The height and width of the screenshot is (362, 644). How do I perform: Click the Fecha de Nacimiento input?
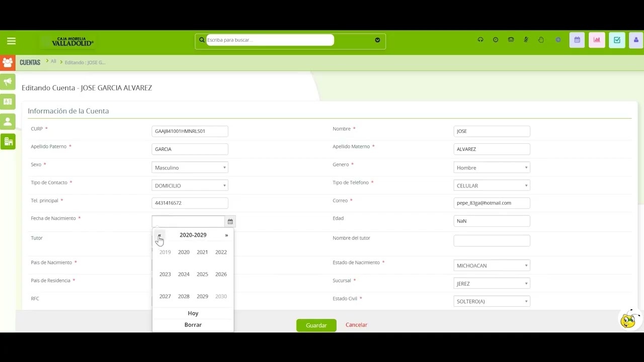point(188,221)
